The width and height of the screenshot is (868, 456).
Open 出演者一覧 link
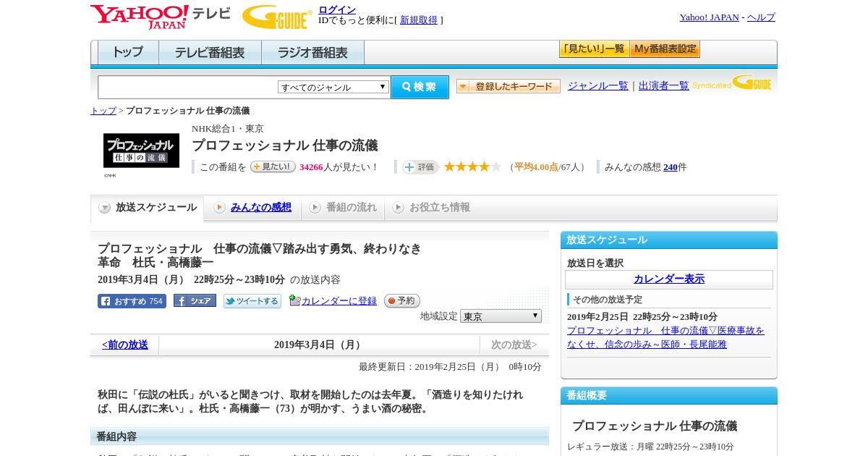[x=664, y=85]
